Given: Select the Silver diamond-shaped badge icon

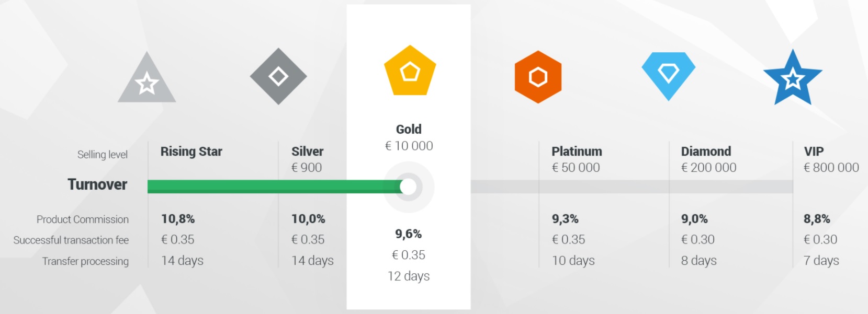Looking at the screenshot, I should click(278, 76).
